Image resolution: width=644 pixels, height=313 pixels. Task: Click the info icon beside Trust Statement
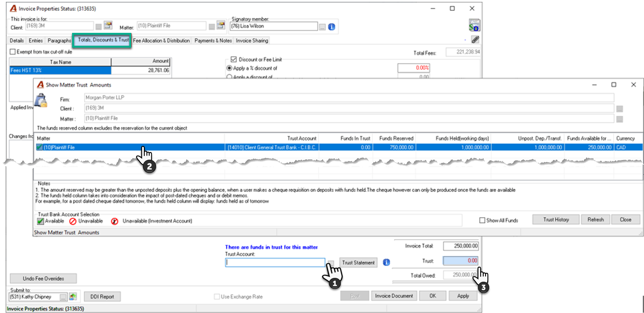[x=386, y=262]
